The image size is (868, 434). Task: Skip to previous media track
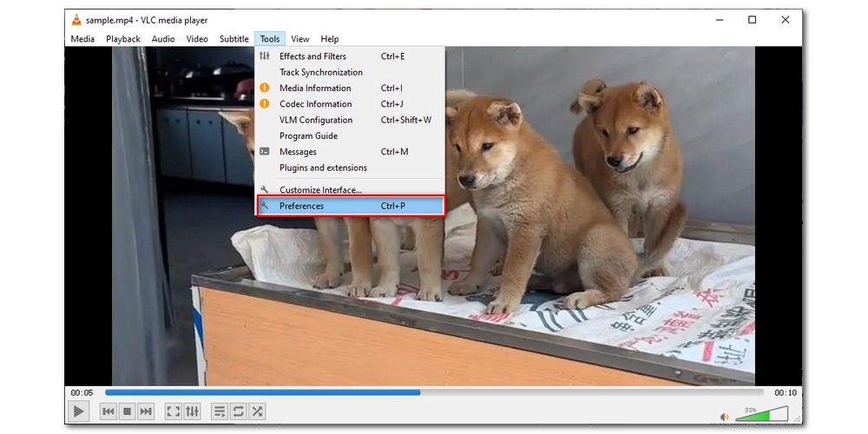(108, 411)
